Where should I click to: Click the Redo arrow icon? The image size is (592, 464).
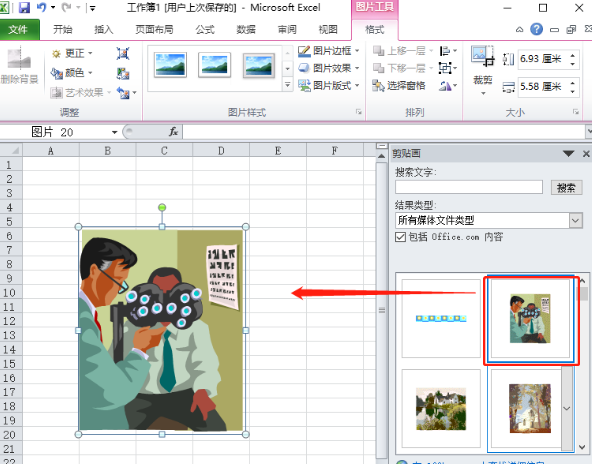[x=66, y=7]
